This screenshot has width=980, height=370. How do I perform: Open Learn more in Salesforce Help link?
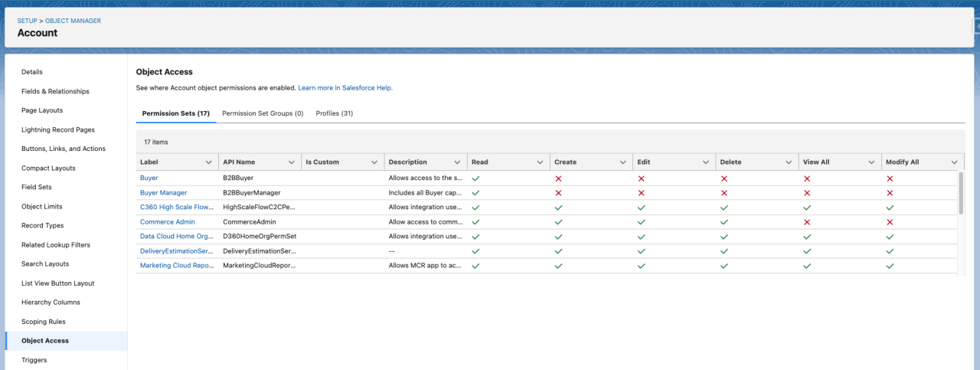345,88
